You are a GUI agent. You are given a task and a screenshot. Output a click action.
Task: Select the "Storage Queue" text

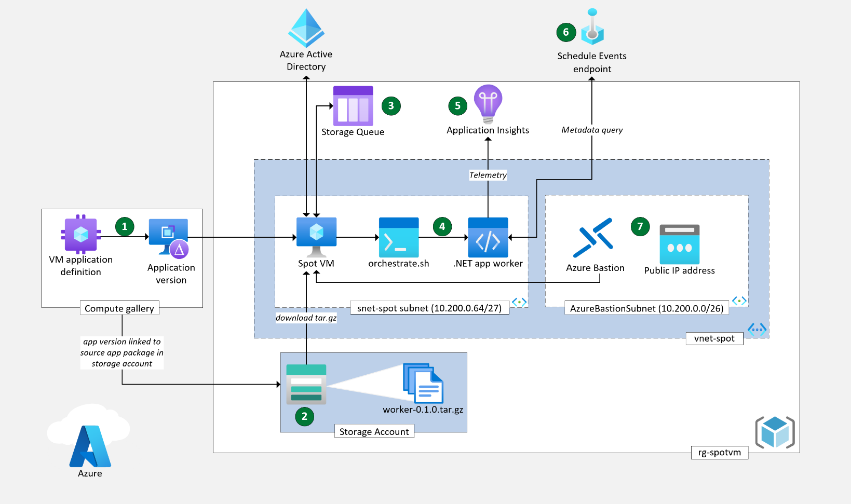click(353, 132)
